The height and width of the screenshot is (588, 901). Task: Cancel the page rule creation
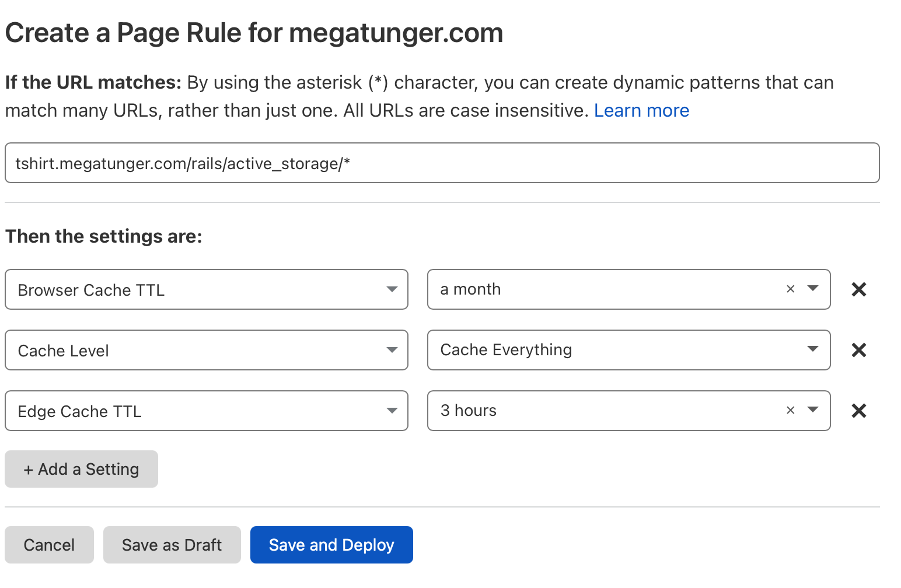pos(49,545)
